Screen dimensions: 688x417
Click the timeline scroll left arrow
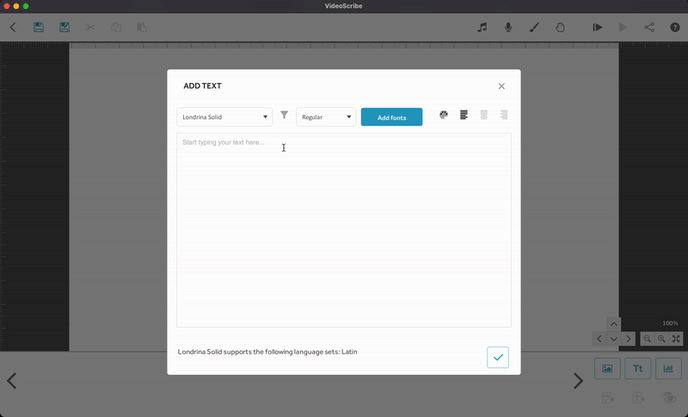point(12,381)
